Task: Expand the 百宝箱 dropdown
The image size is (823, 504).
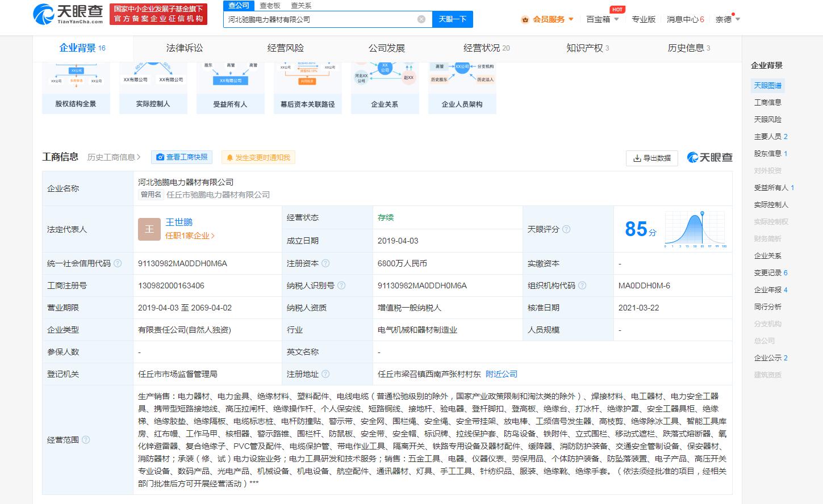Action: [x=617, y=19]
